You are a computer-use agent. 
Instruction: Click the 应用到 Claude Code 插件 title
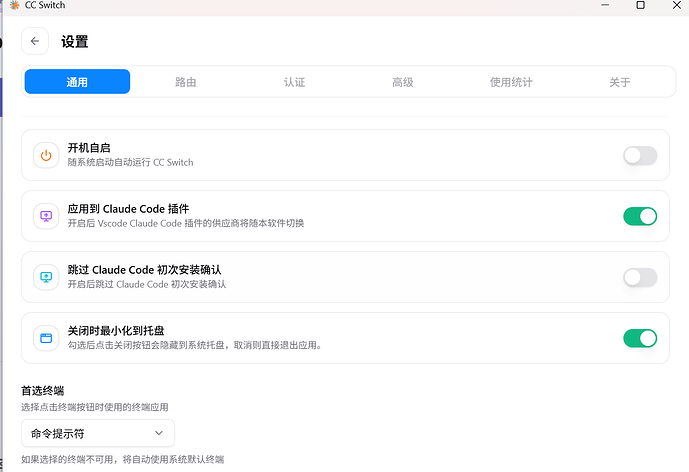coord(128,209)
